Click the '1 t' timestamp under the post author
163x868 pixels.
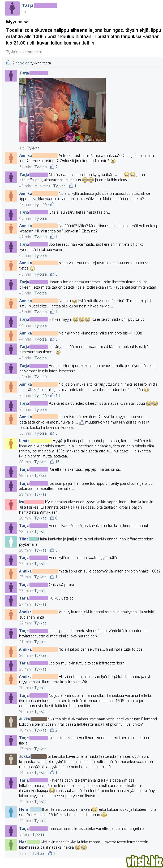[24, 12]
